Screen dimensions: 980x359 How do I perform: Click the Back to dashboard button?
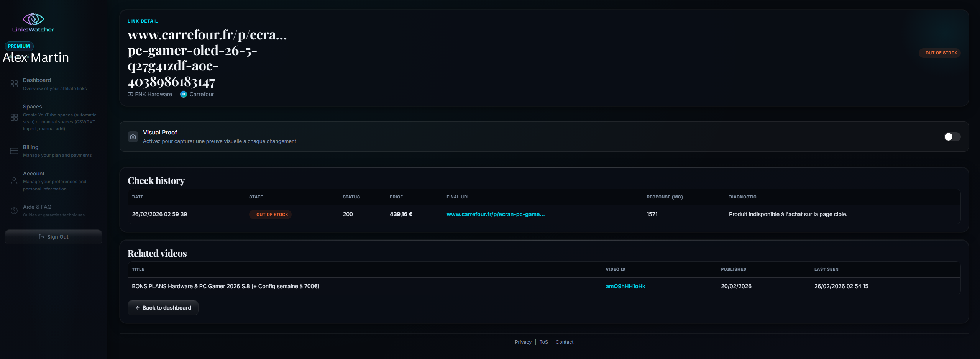point(163,307)
